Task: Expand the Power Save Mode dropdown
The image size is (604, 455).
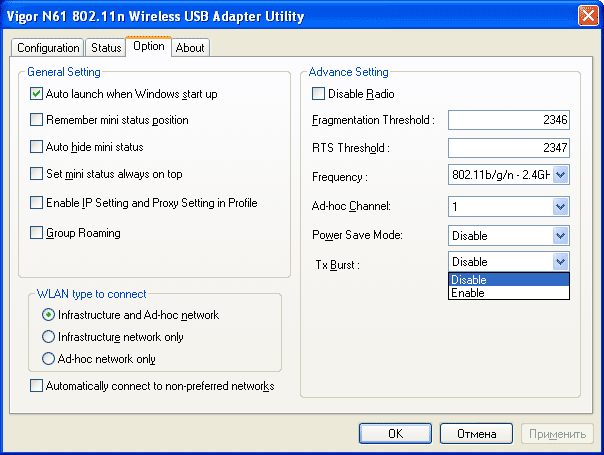Action: click(560, 235)
